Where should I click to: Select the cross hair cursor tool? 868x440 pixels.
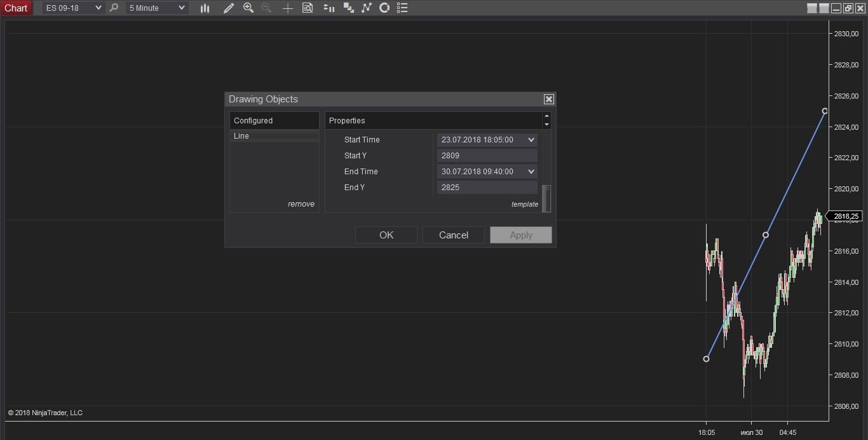pos(288,8)
